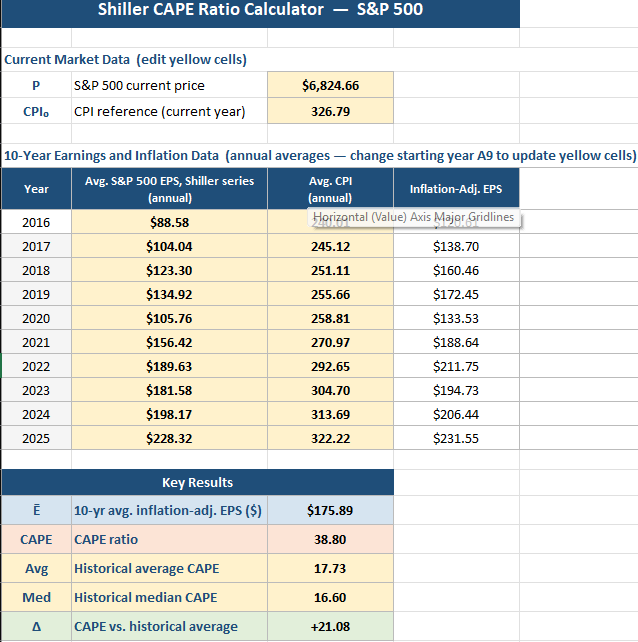Select the Current Market Data heading

[x=125, y=60]
